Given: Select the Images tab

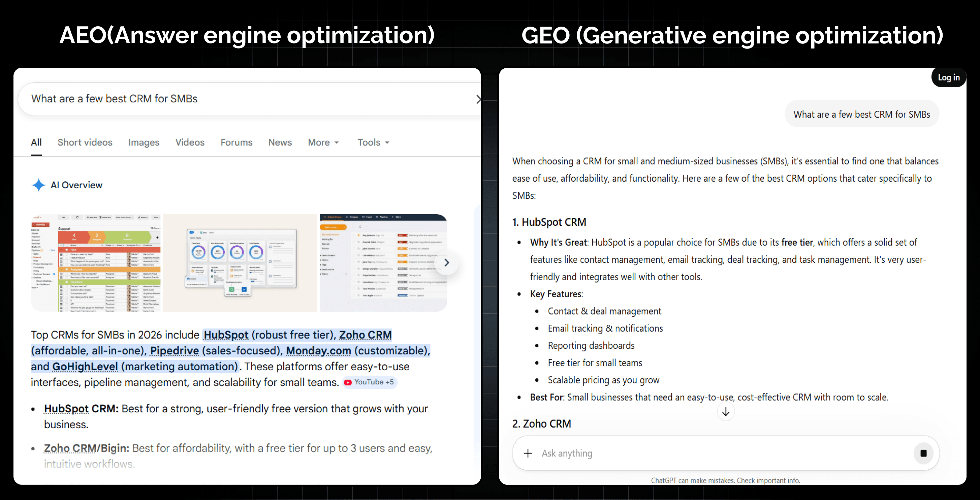Looking at the screenshot, I should tap(144, 142).
